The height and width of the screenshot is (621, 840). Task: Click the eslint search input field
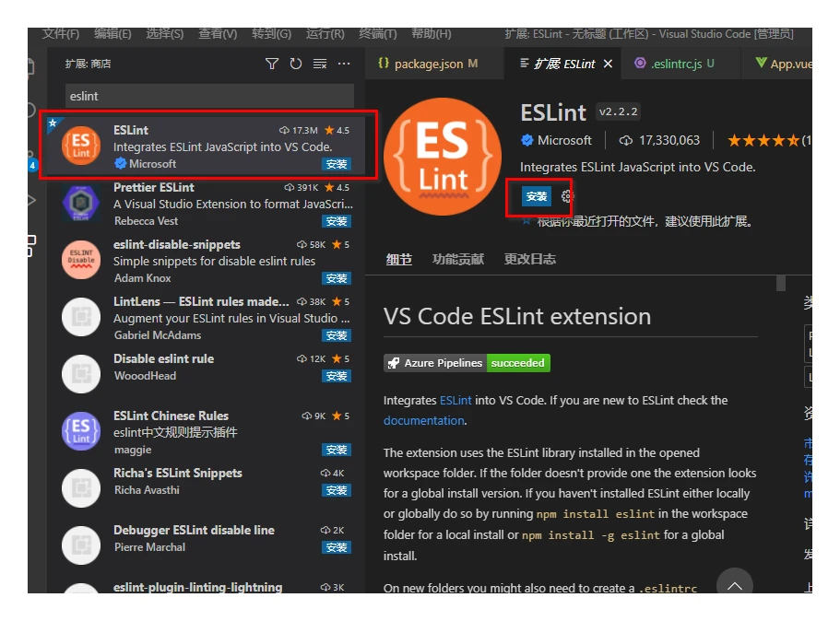pos(209,97)
